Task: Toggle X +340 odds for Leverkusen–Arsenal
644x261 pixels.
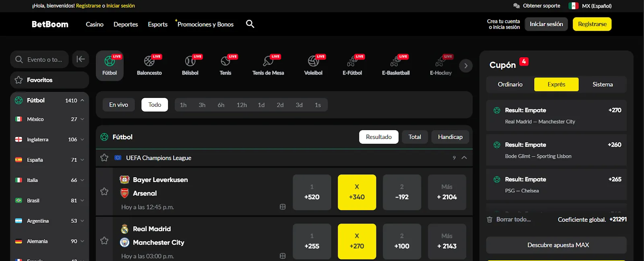Action: pos(357,192)
